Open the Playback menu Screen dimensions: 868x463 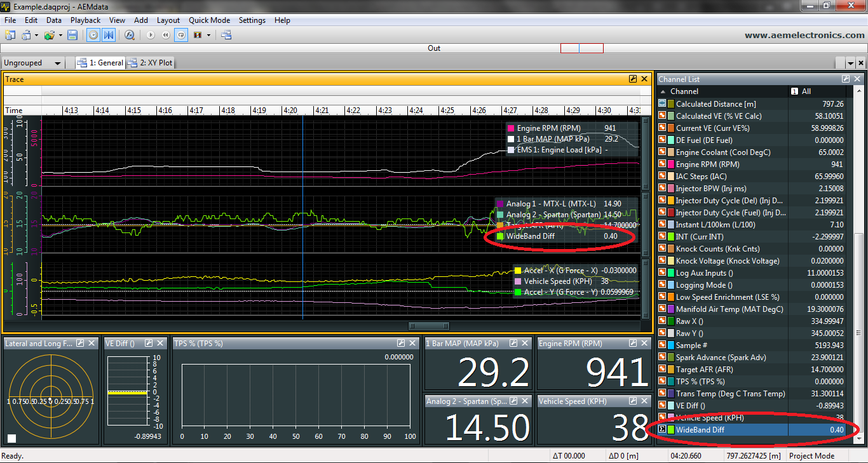coord(85,20)
